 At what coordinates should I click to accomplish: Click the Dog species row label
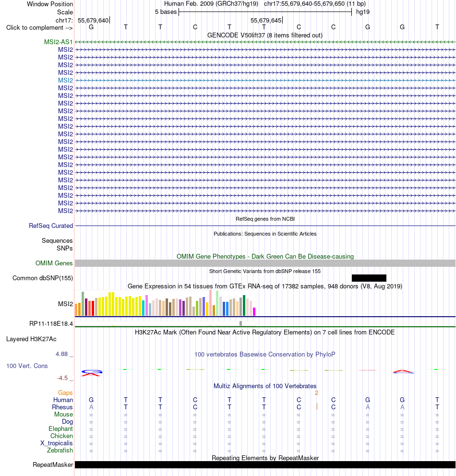(67, 421)
